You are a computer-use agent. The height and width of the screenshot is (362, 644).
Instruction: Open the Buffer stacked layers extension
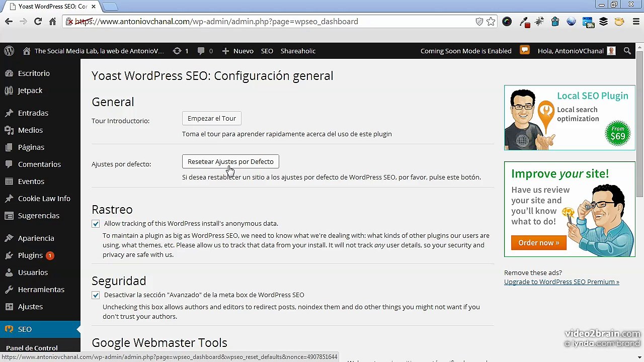603,22
